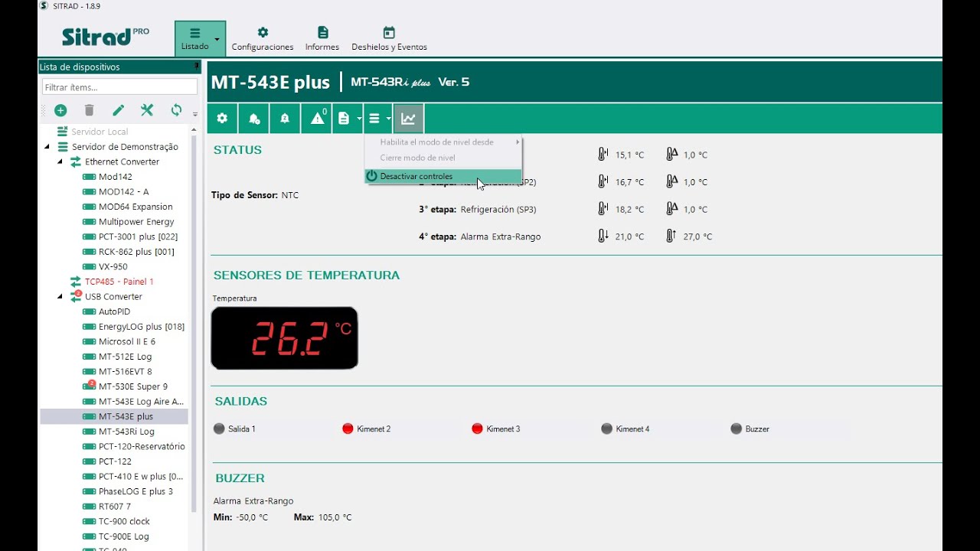
Task: Select the MOD64 Expansion device
Action: tap(135, 207)
